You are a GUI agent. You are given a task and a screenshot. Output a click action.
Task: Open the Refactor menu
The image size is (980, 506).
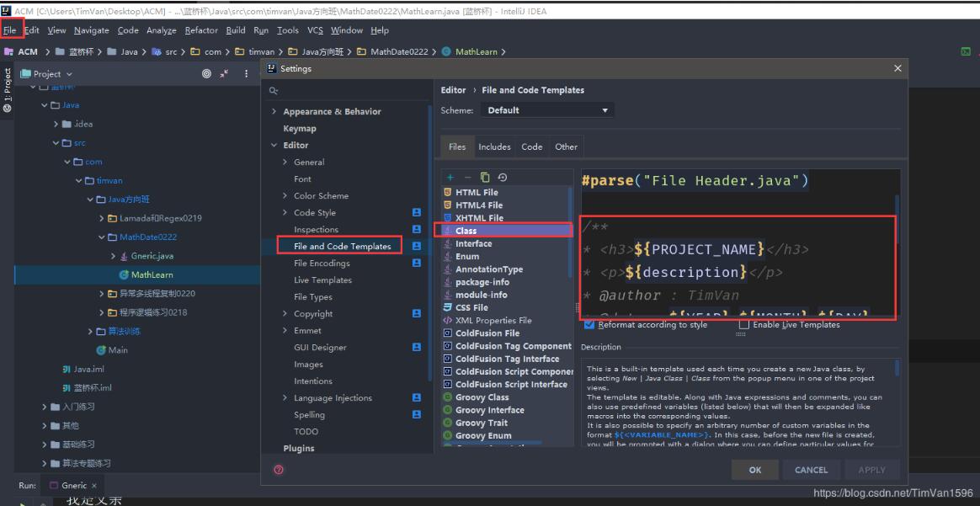201,30
